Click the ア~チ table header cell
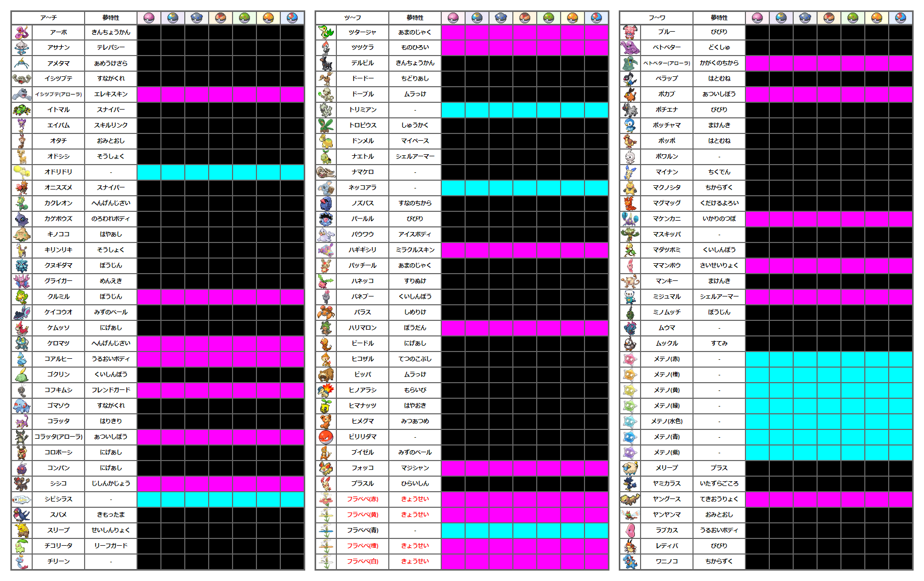This screenshot has width=924, height=581. 48,18
